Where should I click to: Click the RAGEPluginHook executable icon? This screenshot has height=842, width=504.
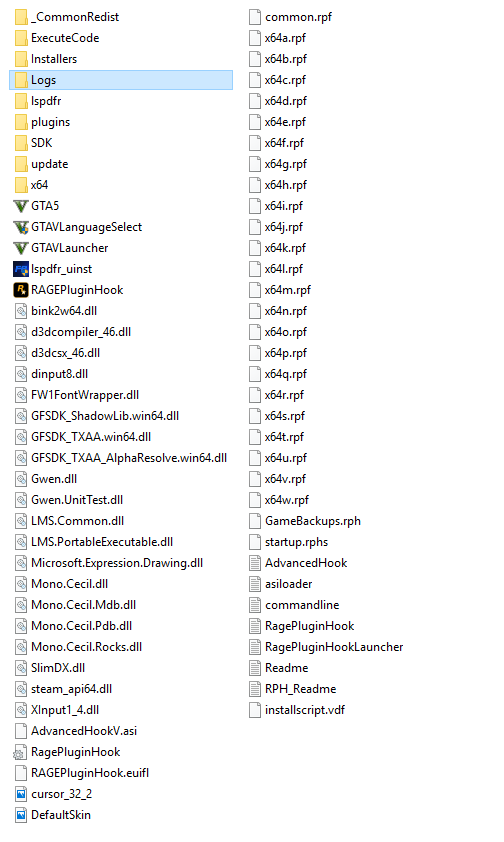point(20,290)
